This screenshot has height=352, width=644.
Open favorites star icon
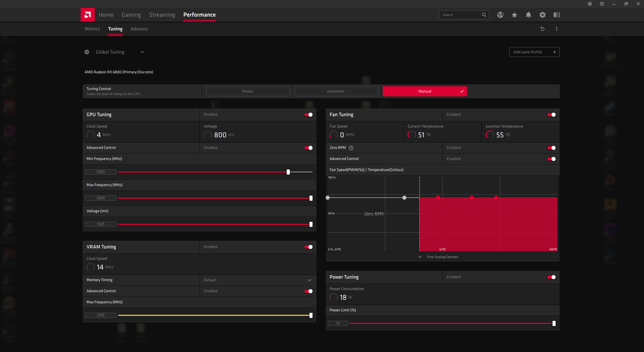point(514,15)
